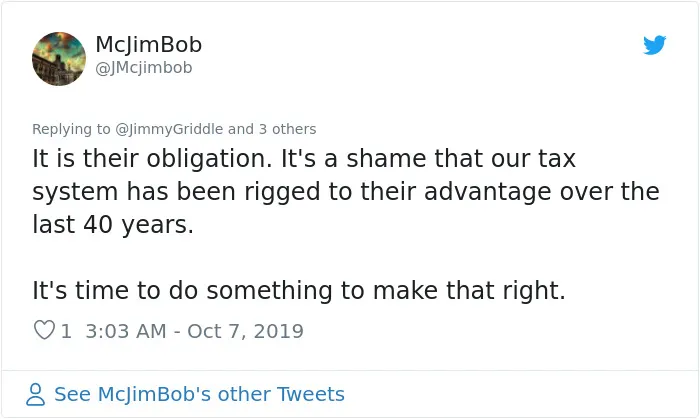The image size is (700, 419).
Task: Click the McJimBob display name
Action: 149,45
